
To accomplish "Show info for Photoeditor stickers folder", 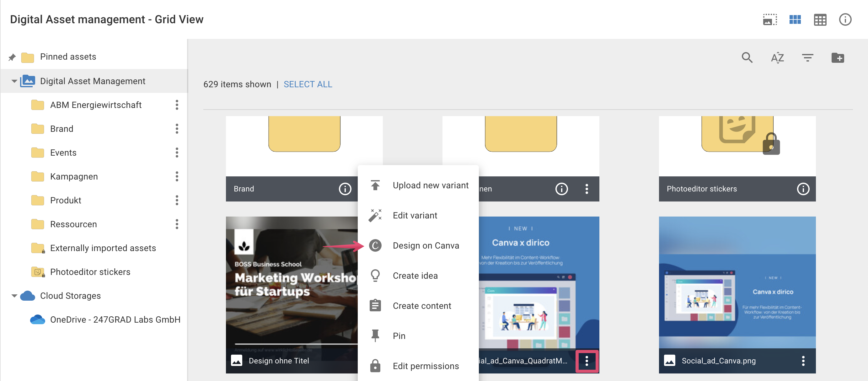I will [x=803, y=189].
